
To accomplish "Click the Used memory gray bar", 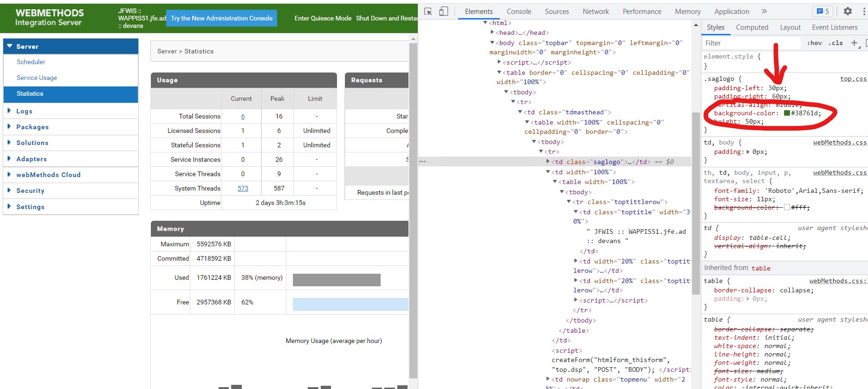I will pyautogui.click(x=337, y=280).
